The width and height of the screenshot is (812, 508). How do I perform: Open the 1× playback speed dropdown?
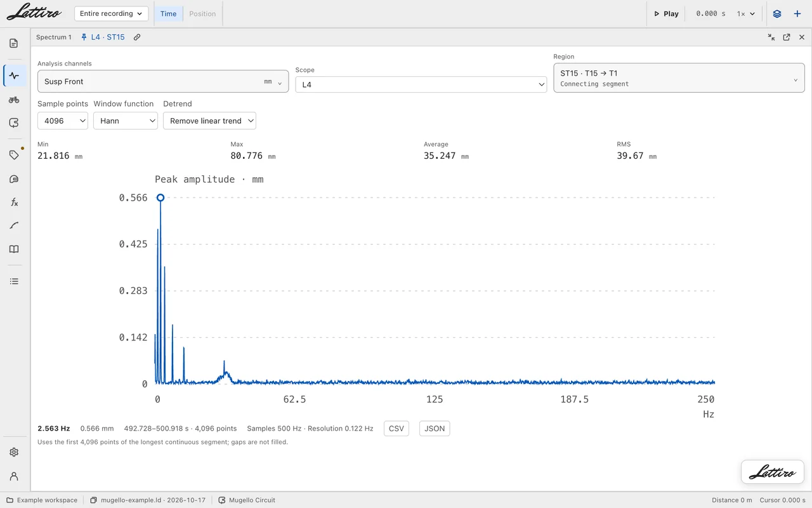[746, 13]
